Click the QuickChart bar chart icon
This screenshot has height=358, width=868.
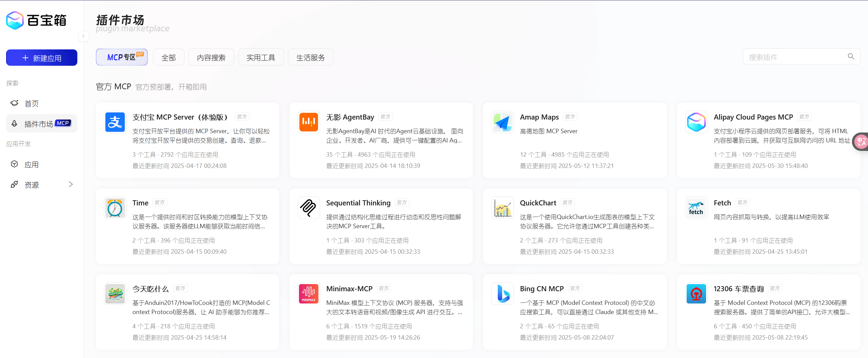click(x=503, y=208)
